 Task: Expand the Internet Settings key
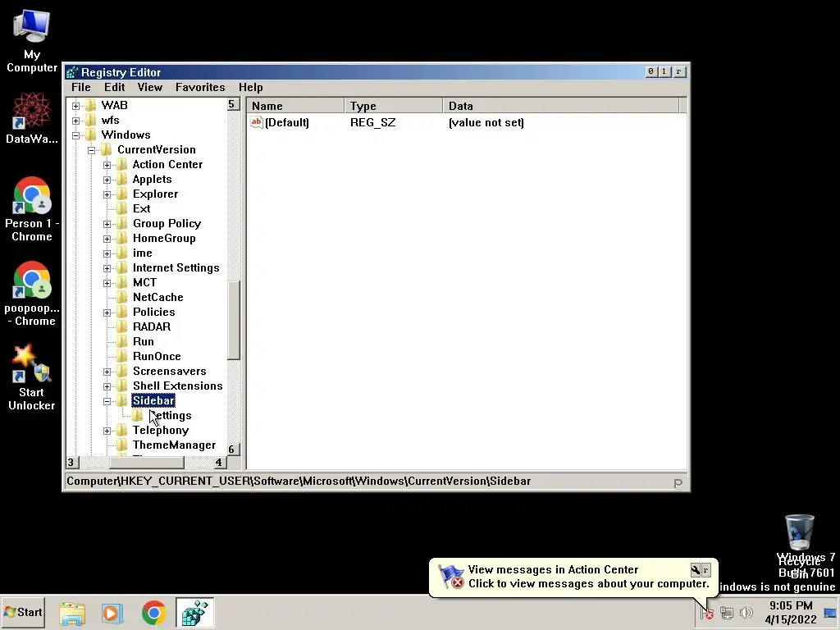107,268
